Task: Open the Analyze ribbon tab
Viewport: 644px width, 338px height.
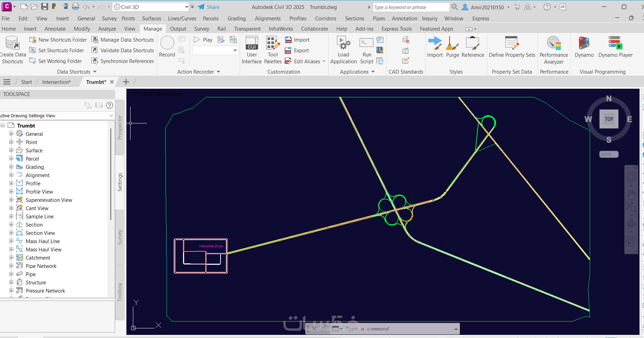Action: tap(107, 29)
